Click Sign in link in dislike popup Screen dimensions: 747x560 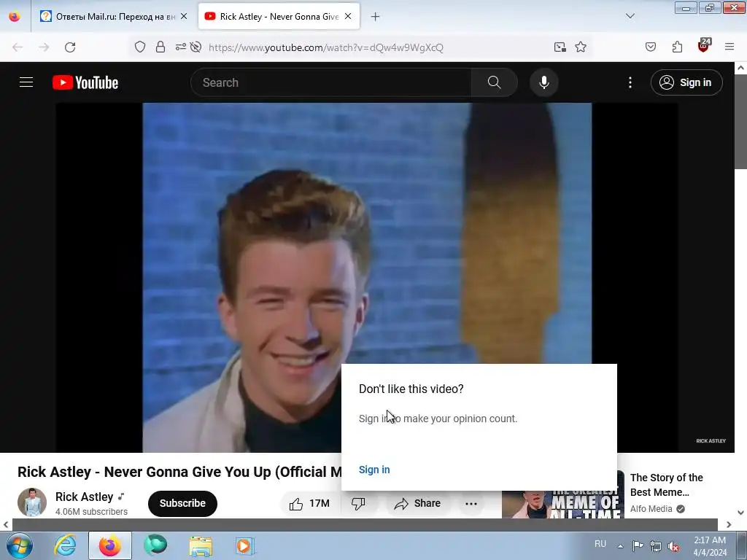(x=374, y=470)
